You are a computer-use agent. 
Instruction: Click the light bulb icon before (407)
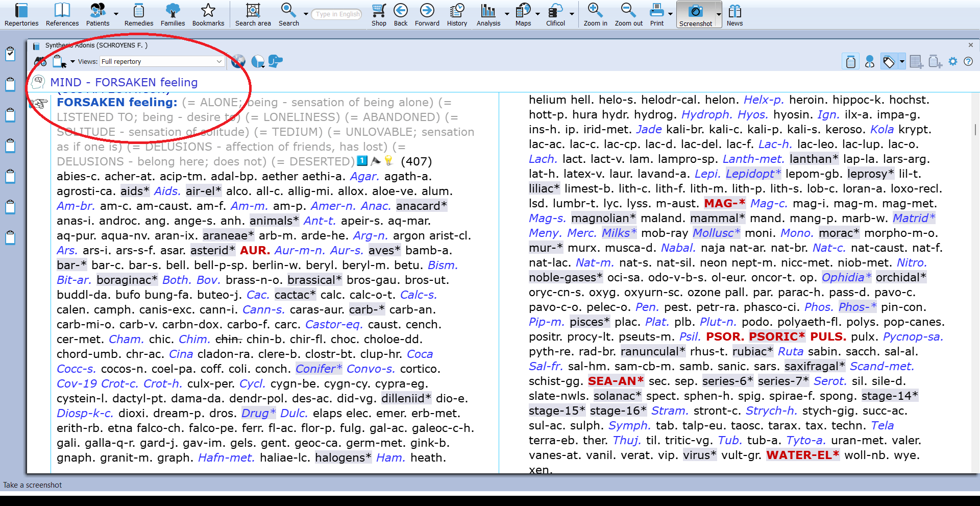389,160
